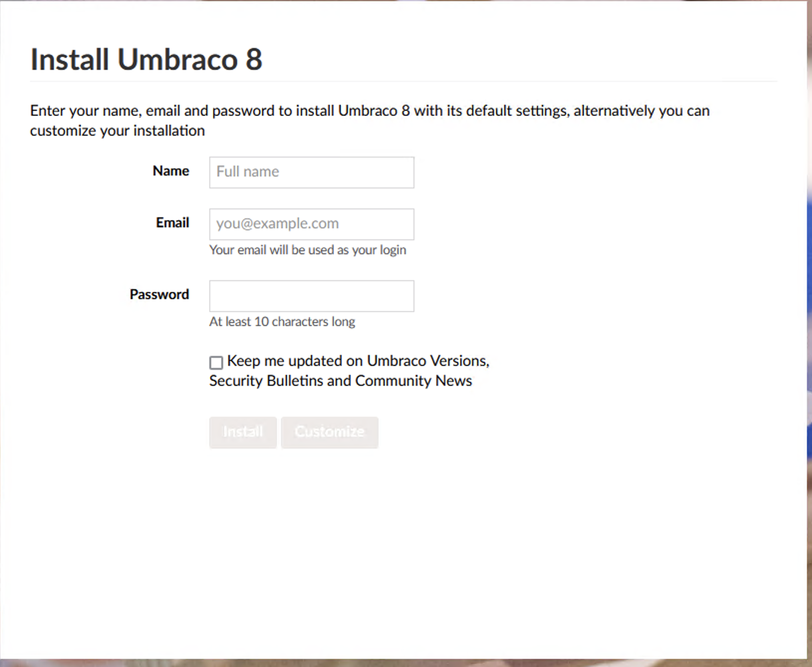
Task: Click the 'Security Bulletins and Community News' text
Action: (340, 381)
